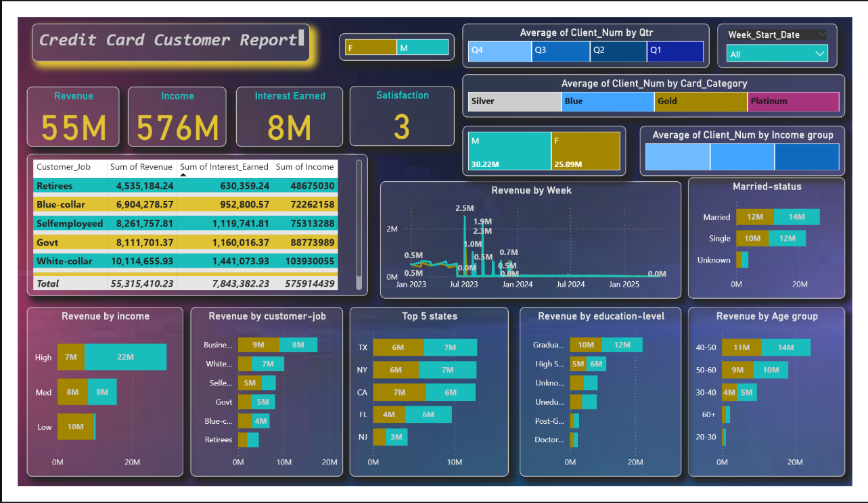The height and width of the screenshot is (503, 868).
Task: Click the Credit Card Customer Report title box
Action: coord(173,41)
